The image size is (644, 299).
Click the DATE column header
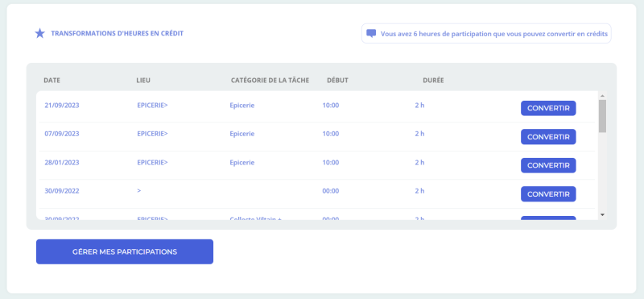52,81
